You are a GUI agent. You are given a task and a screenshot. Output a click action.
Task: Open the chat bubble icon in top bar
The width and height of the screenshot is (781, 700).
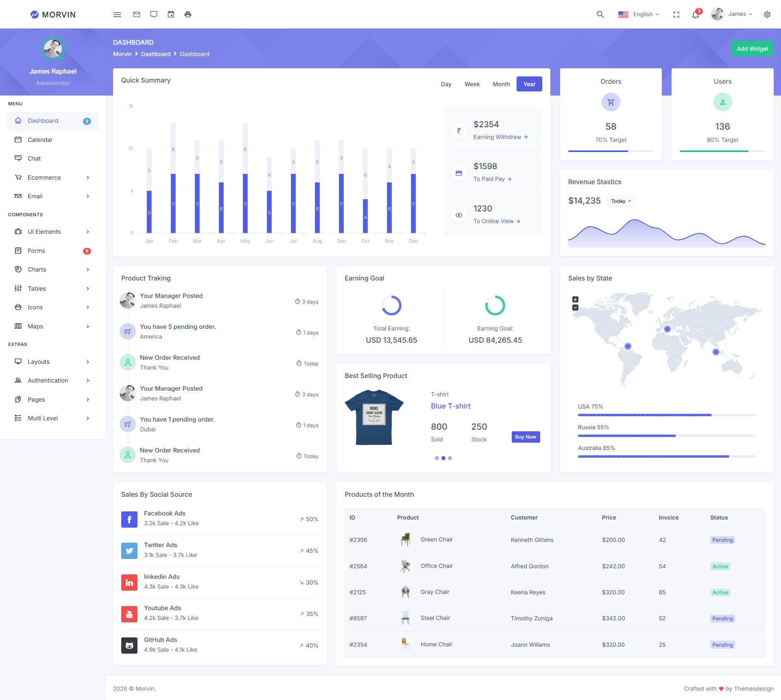click(154, 14)
